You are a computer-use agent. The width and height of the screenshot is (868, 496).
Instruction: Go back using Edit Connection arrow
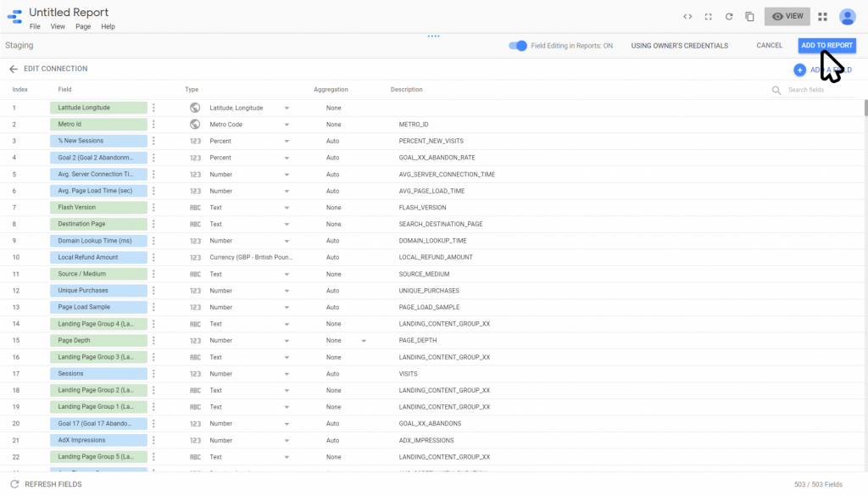coord(13,69)
